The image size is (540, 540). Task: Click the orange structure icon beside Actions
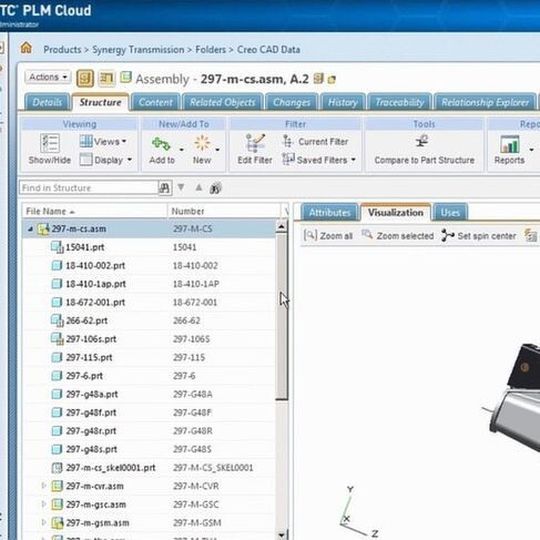tap(85, 78)
